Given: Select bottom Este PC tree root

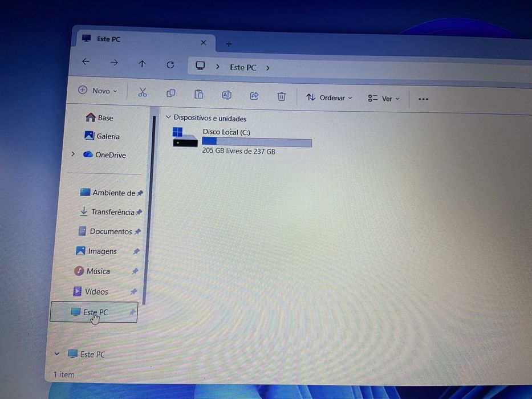Looking at the screenshot, I should coord(87,354).
